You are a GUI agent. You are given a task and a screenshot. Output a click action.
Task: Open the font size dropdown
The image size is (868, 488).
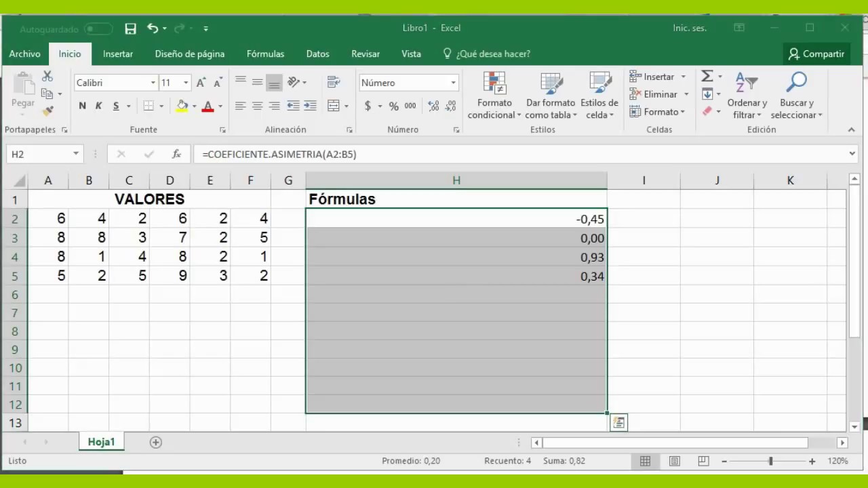coord(186,83)
